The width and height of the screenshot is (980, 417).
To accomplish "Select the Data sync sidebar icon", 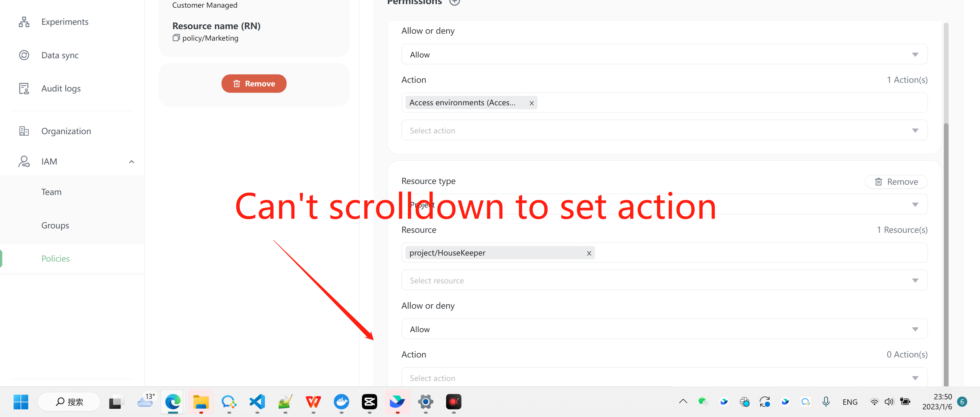I will point(24,55).
